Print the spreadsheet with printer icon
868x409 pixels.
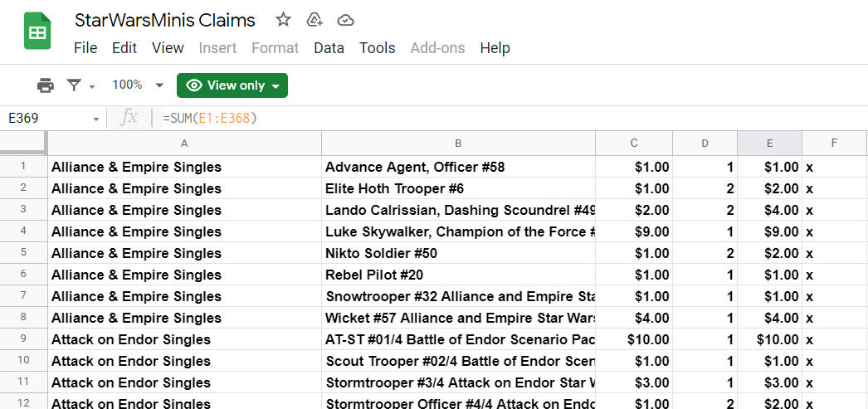pyautogui.click(x=46, y=85)
